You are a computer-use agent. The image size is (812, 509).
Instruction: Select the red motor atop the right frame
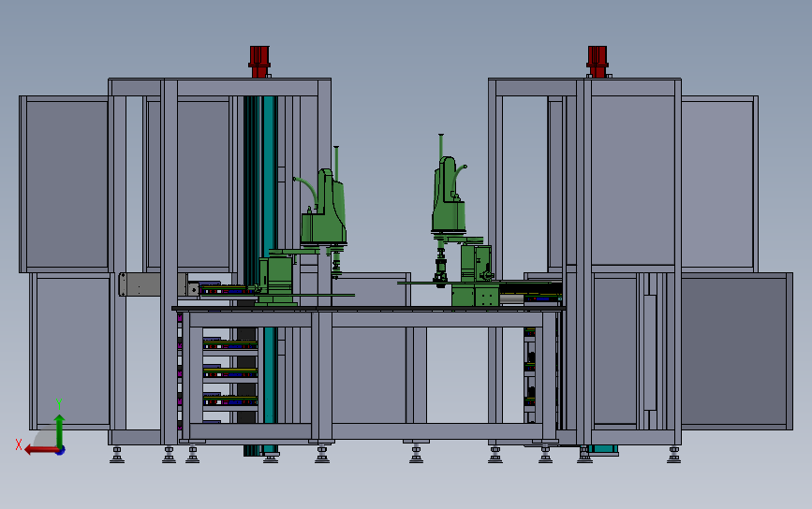point(598,62)
